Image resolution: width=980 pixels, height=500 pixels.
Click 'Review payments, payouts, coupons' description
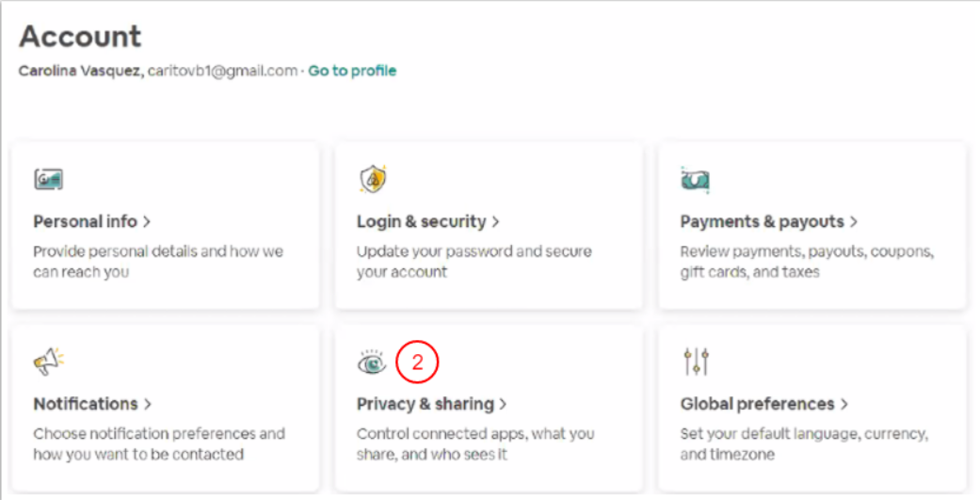tap(806, 262)
